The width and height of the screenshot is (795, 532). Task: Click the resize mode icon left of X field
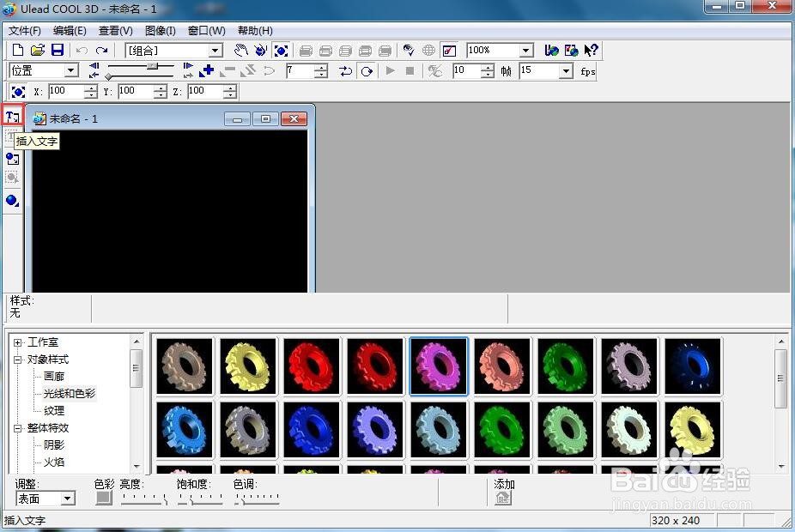[18, 92]
